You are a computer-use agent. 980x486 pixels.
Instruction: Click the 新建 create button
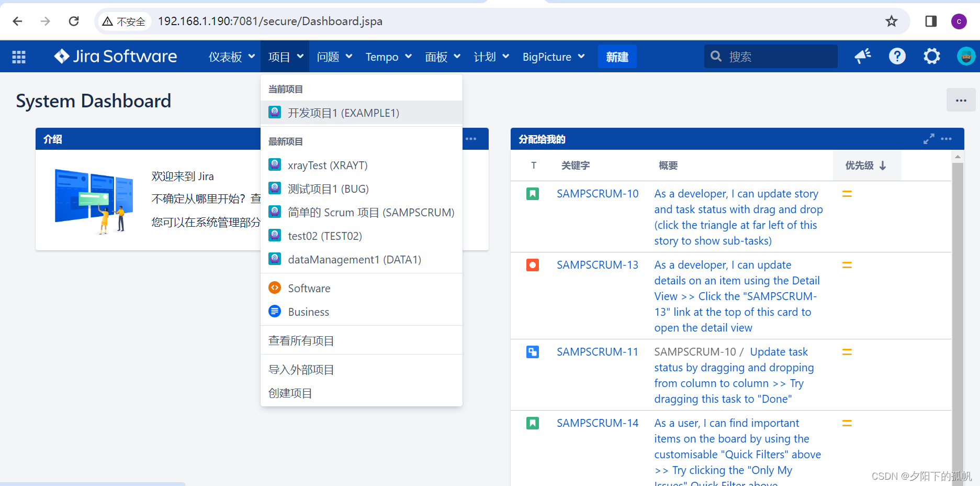pyautogui.click(x=617, y=57)
